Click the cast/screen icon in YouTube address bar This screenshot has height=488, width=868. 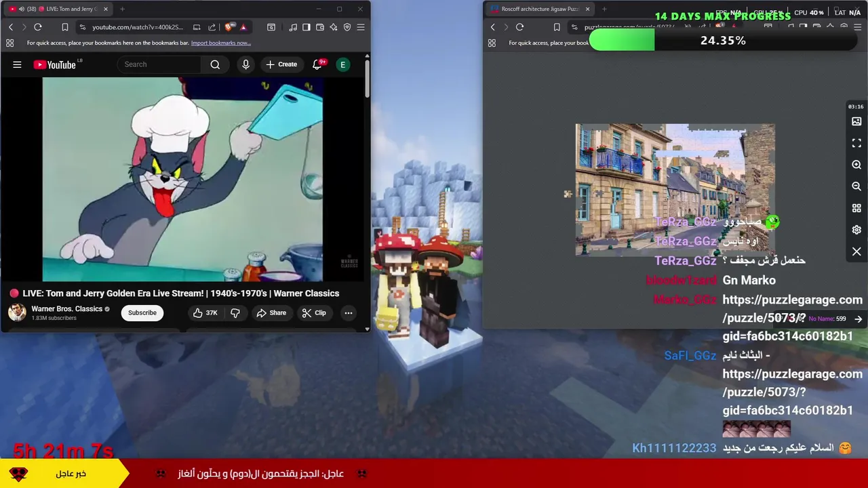coord(197,27)
